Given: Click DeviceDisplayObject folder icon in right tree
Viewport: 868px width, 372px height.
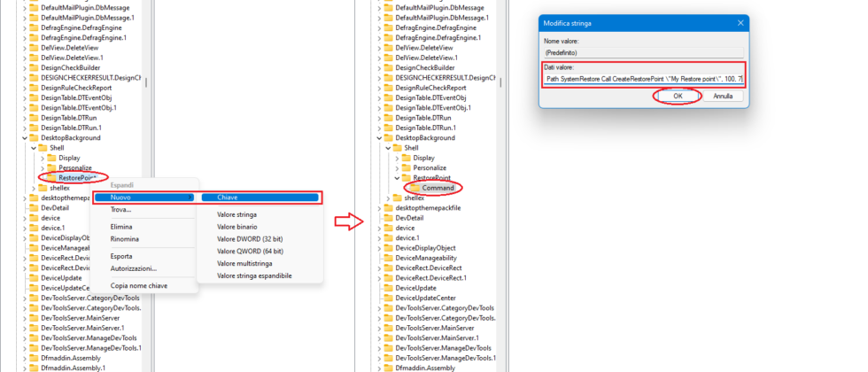Looking at the screenshot, I should (388, 248).
